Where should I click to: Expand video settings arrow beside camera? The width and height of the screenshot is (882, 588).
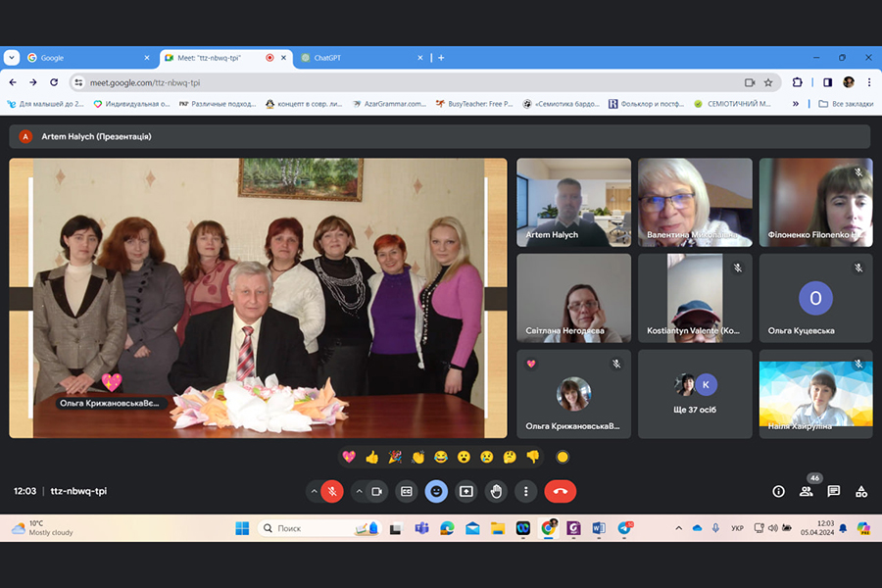click(358, 491)
